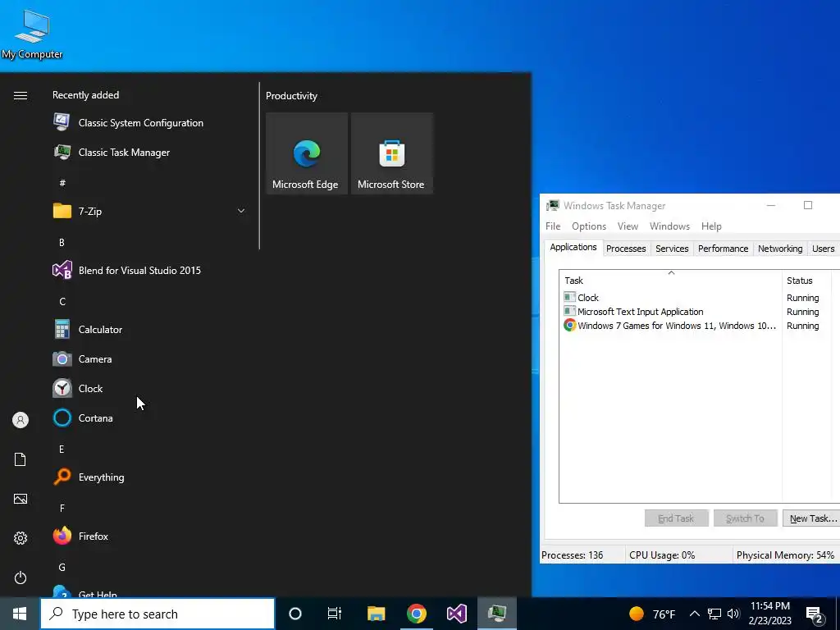Open the user account icon in Start
840x630 pixels.
[x=21, y=420]
